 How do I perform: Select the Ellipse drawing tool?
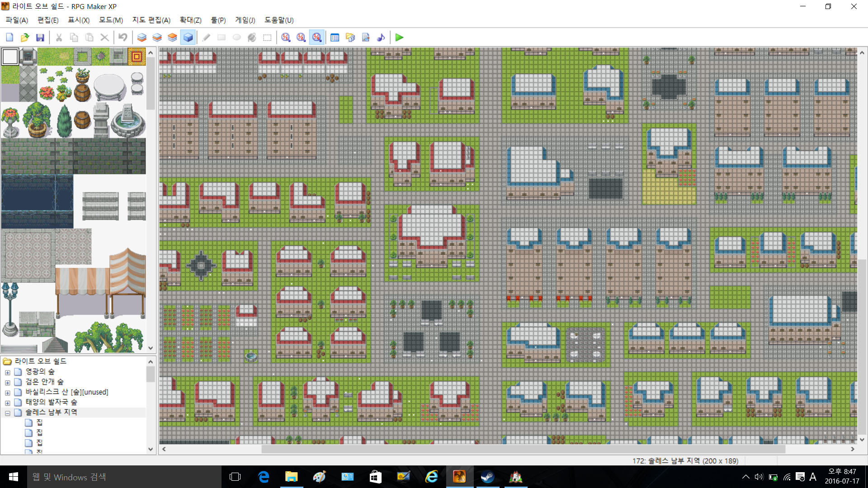(x=237, y=38)
